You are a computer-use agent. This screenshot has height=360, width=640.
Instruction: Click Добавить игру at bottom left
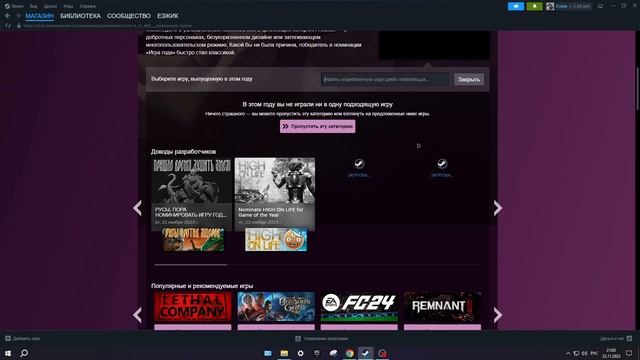point(22,338)
